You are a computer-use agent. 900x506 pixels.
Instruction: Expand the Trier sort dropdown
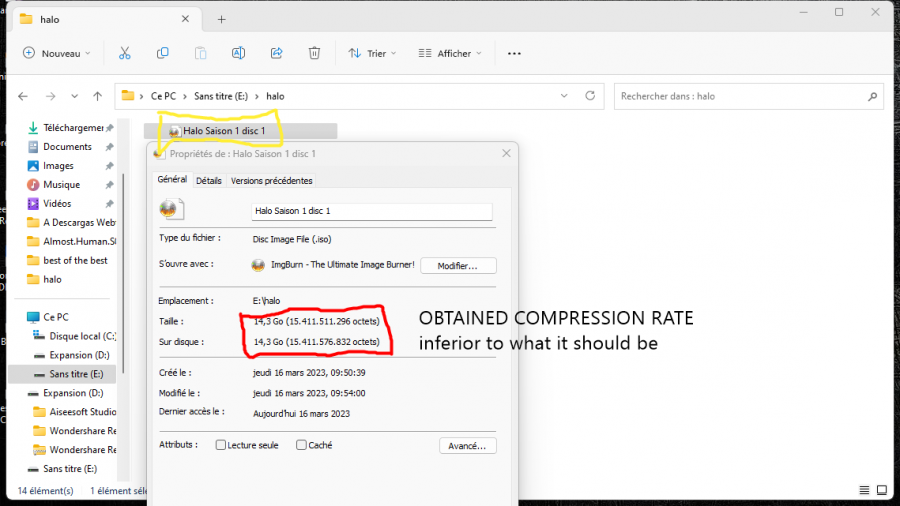click(x=372, y=53)
